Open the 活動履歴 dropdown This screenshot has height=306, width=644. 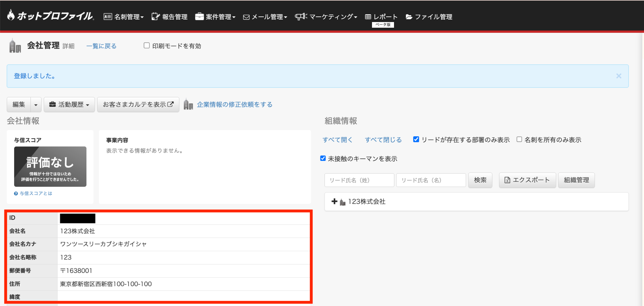(x=69, y=105)
